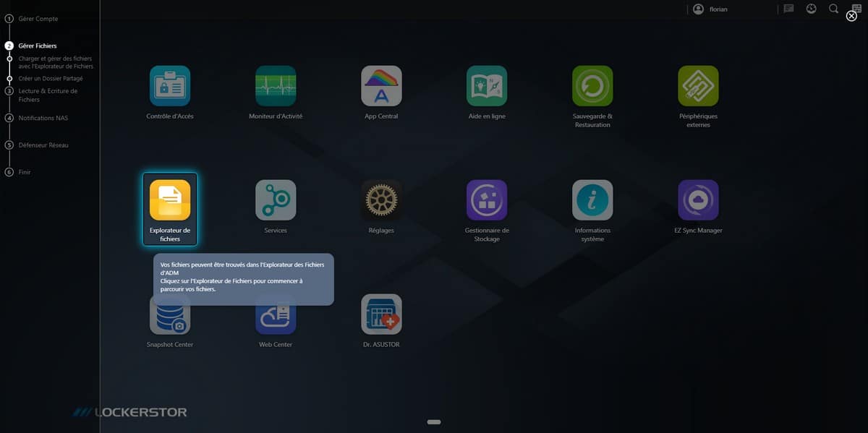The image size is (868, 433).
Task: Click the desktop page indicator at bottom
Action: tap(434, 421)
